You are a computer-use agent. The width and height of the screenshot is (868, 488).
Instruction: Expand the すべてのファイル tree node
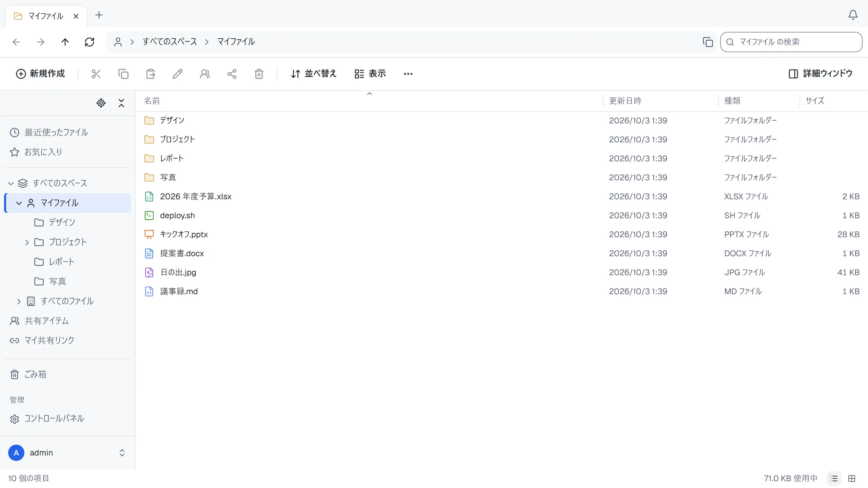click(19, 301)
